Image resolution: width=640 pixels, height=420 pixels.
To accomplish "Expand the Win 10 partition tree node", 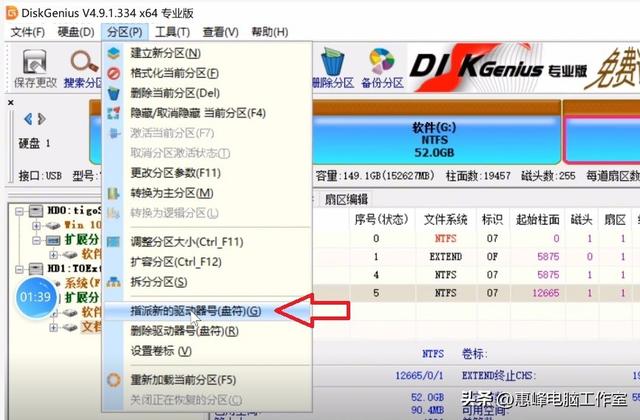I will (36, 225).
